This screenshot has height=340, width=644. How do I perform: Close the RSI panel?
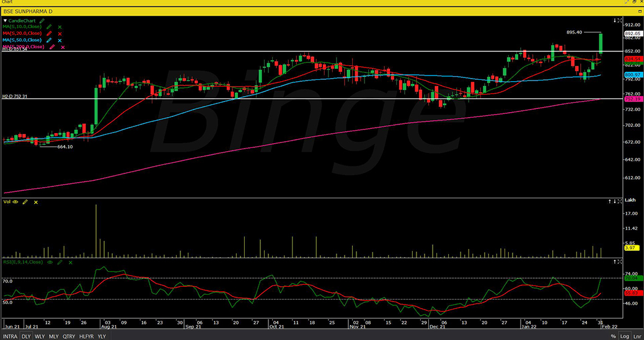[620, 262]
